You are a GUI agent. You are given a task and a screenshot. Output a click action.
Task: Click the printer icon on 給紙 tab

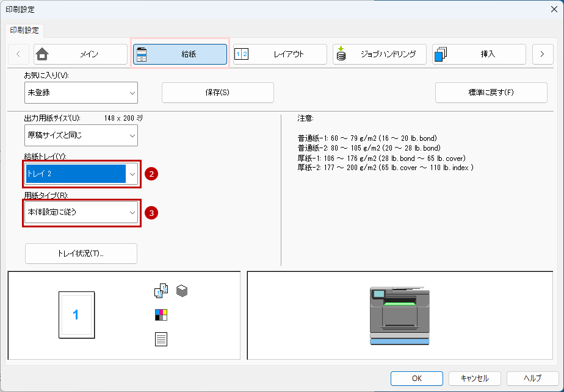[x=142, y=54]
